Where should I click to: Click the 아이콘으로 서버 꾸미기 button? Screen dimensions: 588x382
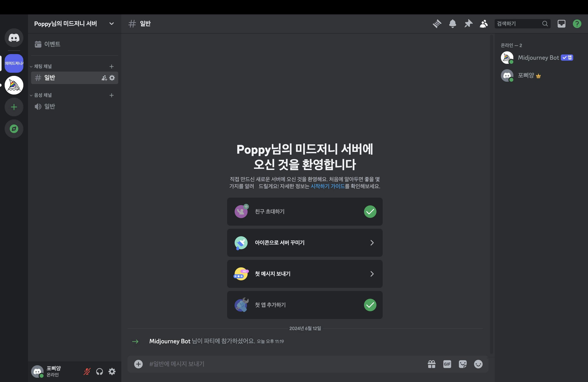304,243
